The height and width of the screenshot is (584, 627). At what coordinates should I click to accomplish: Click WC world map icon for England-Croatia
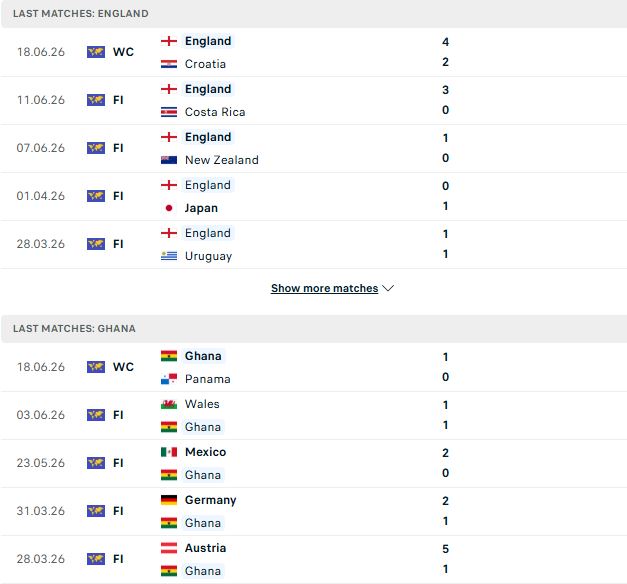coord(96,52)
